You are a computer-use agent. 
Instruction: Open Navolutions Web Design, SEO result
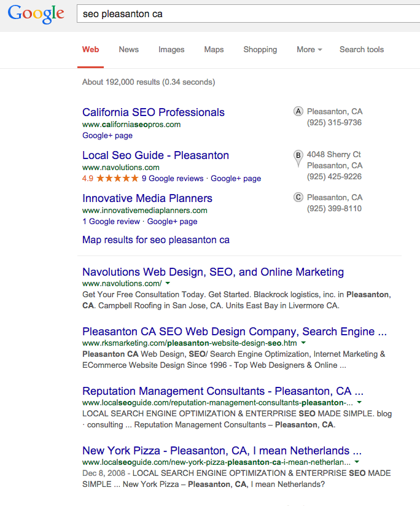213,271
